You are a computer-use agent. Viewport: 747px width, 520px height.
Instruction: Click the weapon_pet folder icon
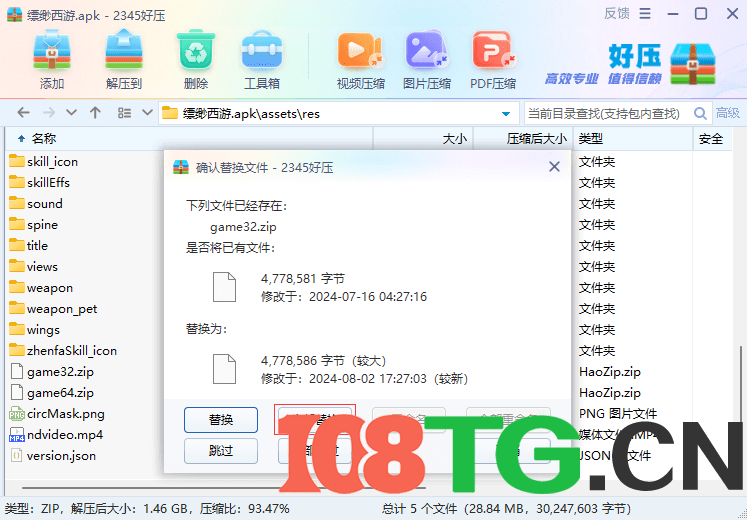pyautogui.click(x=17, y=308)
